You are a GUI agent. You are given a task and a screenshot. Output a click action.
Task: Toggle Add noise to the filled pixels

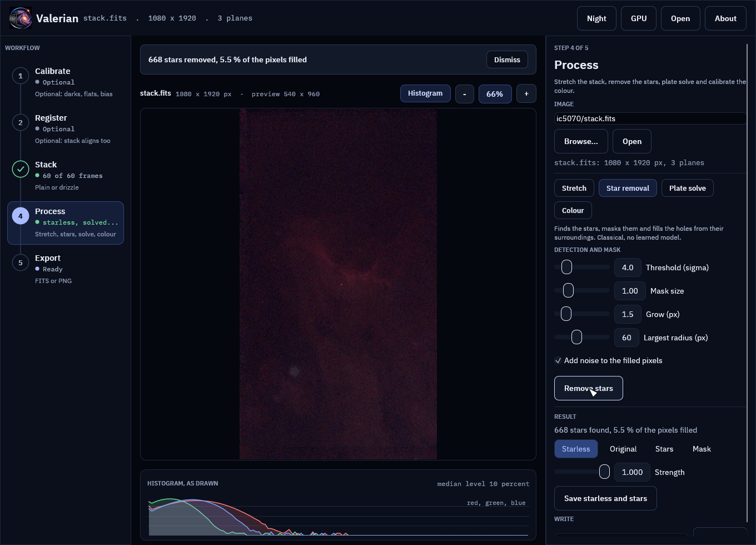558,360
